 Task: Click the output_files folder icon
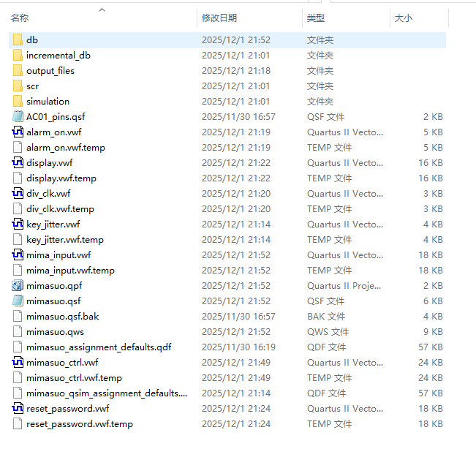pyautogui.click(x=18, y=71)
